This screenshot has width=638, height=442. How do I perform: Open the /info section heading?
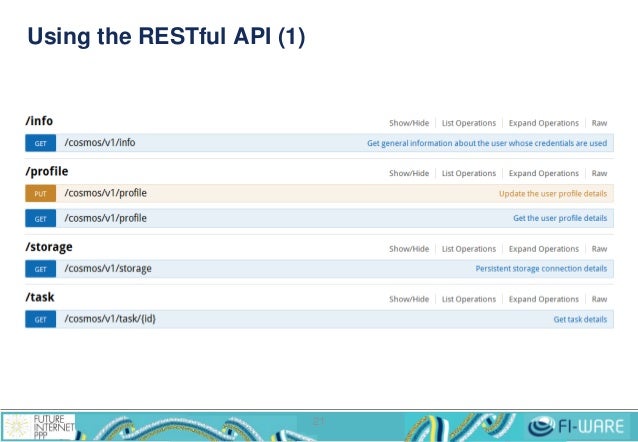tap(39, 121)
